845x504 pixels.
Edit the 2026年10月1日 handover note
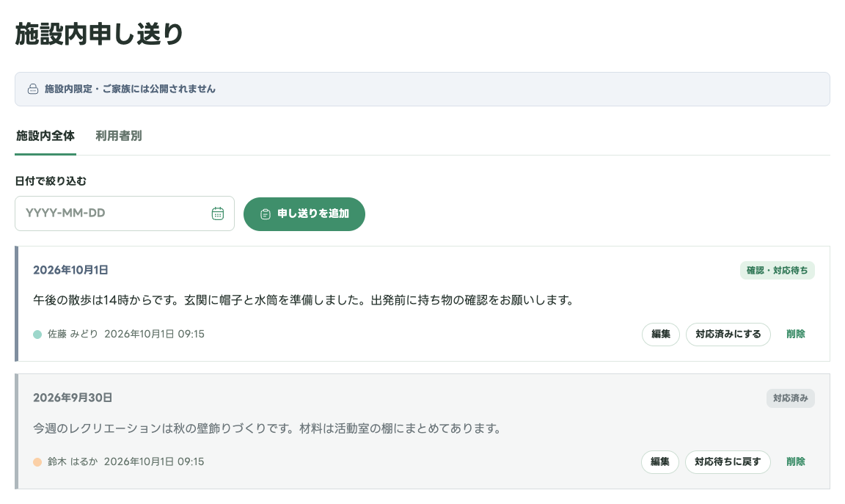660,335
